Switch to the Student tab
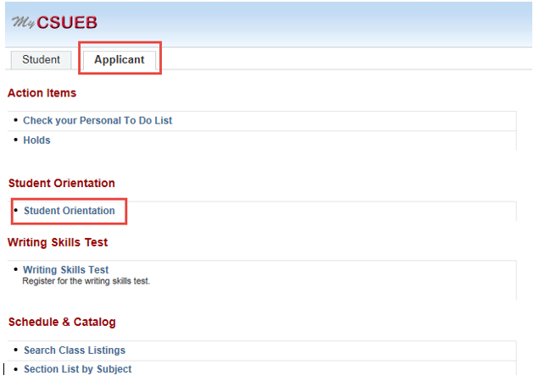534x392 pixels. pos(42,60)
